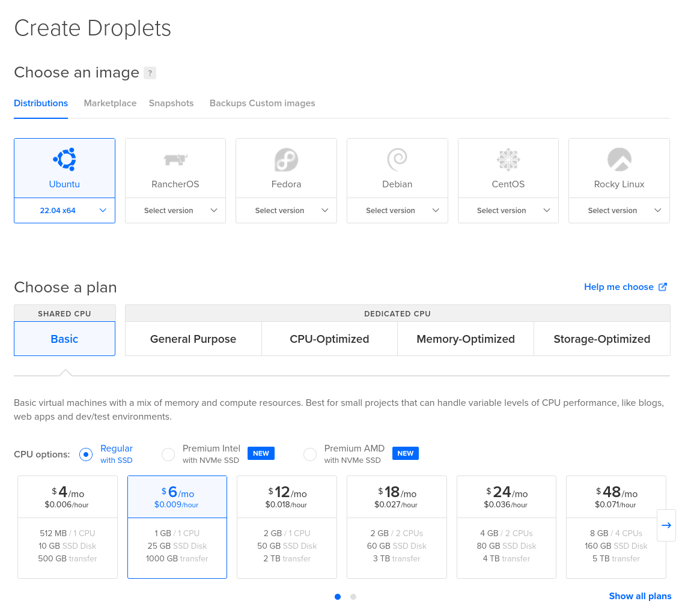Screen dimensions: 691x616
Task: Select the Ubuntu distribution logo
Action: click(x=64, y=159)
